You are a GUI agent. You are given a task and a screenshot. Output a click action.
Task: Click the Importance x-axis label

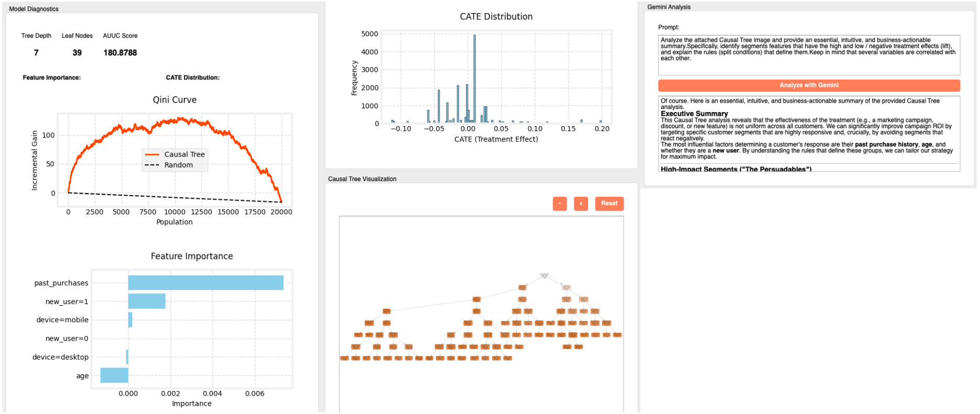(x=192, y=404)
